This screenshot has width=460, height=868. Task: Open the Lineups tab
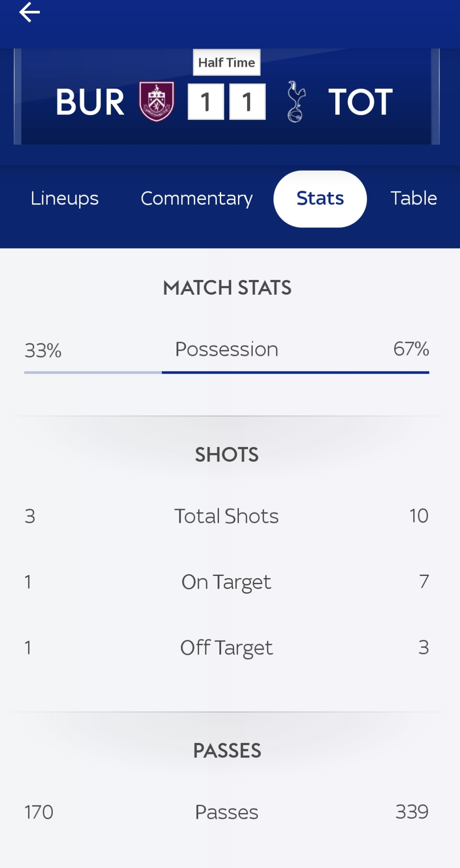pyautogui.click(x=65, y=199)
